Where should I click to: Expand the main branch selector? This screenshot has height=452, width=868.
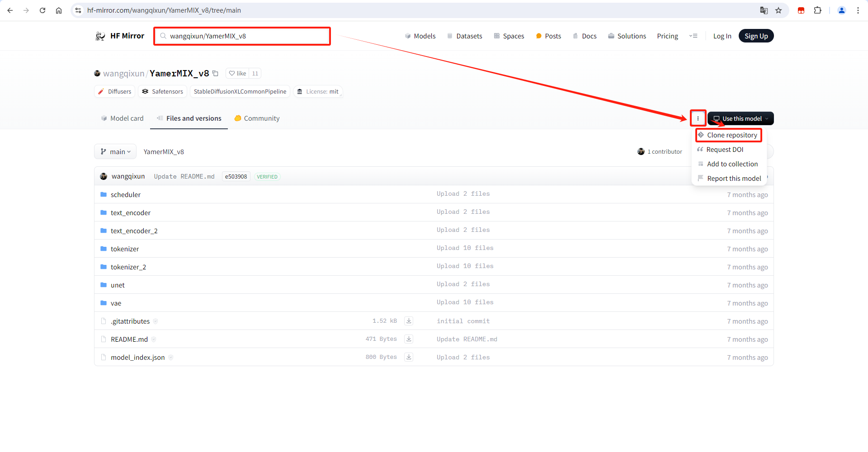point(115,152)
